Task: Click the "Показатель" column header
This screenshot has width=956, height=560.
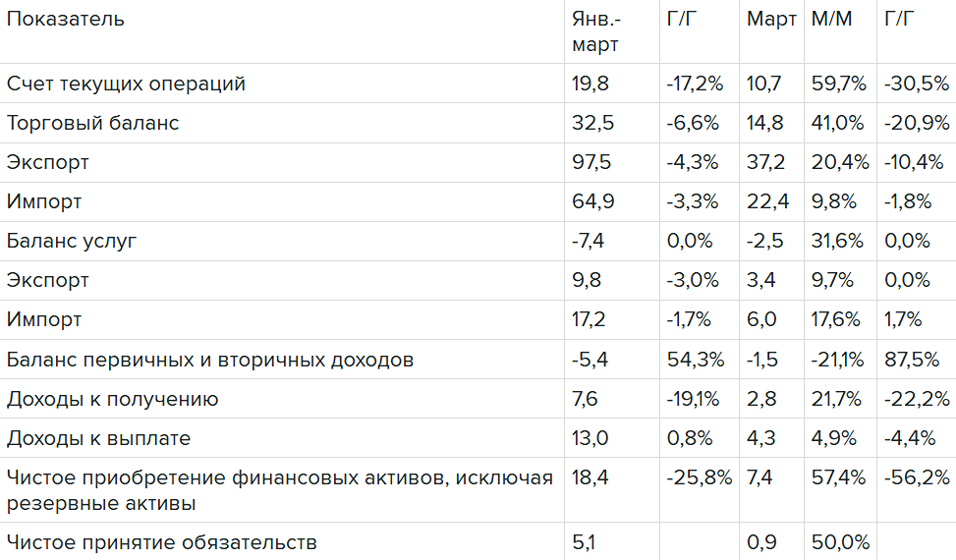Action: [66, 20]
